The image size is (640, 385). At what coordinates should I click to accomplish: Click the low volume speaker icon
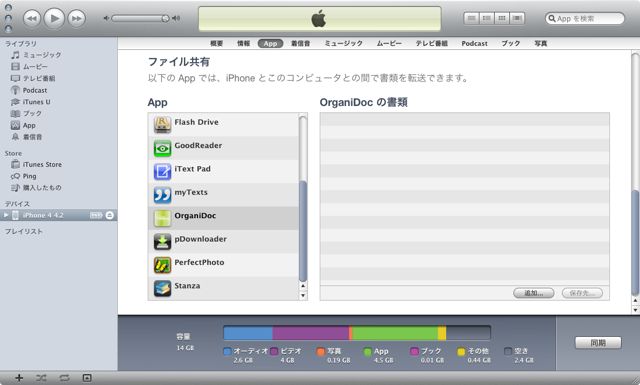pos(106,18)
